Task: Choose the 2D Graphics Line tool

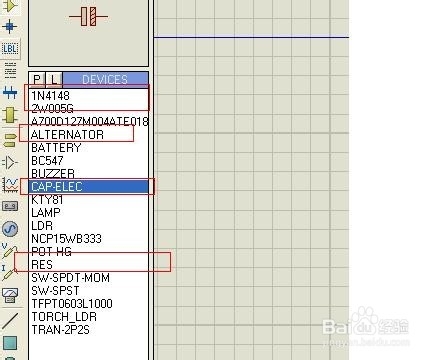Action: 10,320
